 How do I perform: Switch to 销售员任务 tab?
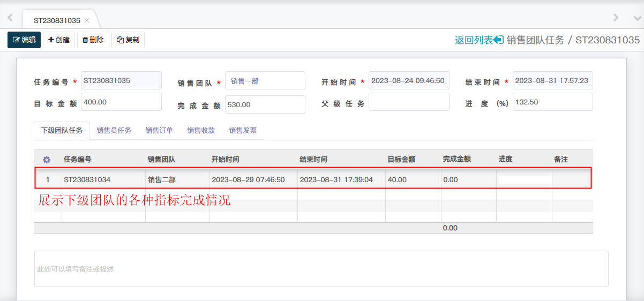[x=114, y=130]
